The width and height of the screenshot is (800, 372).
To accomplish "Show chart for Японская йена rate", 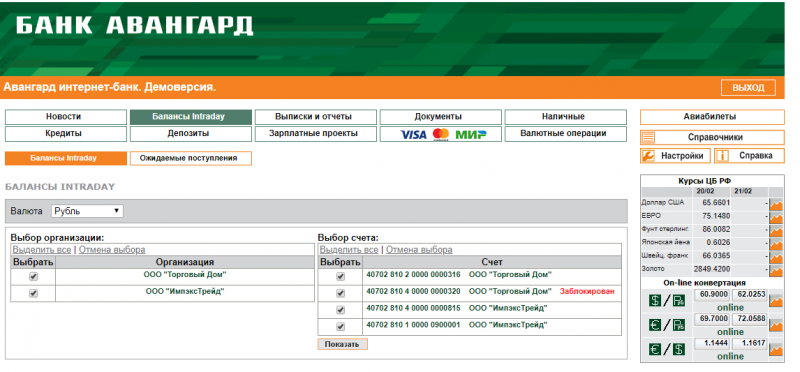I will (776, 244).
